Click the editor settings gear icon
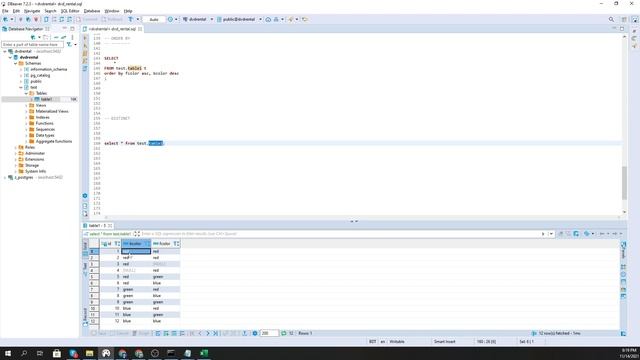The width and height of the screenshot is (640, 360). [85, 196]
